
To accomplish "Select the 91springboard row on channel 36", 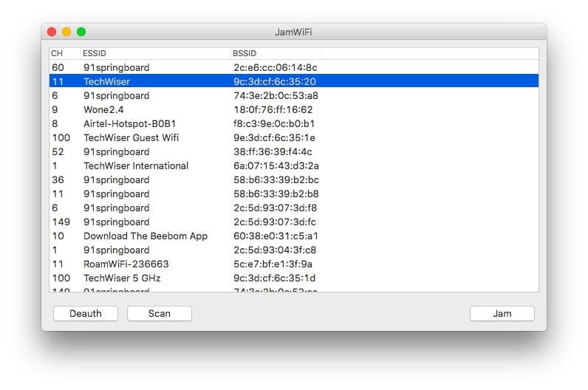I will point(294,180).
